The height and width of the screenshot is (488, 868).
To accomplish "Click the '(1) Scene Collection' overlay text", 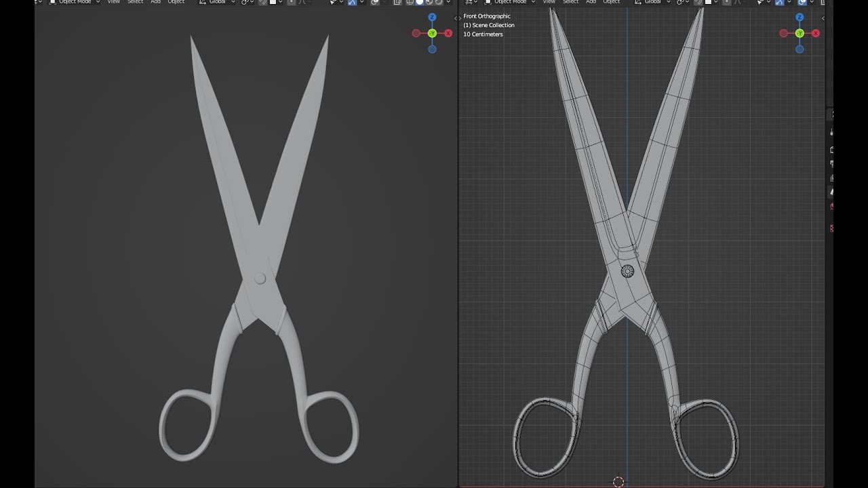I will point(489,25).
